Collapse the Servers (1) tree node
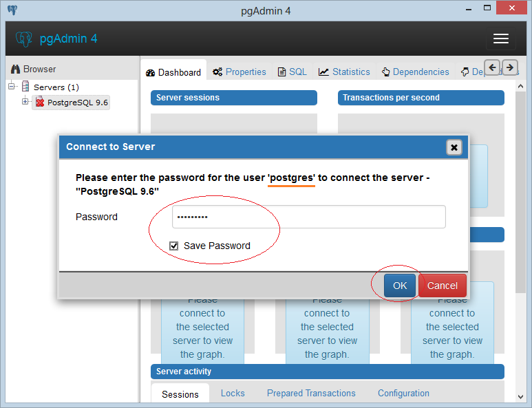This screenshot has width=532, height=408. [x=12, y=86]
